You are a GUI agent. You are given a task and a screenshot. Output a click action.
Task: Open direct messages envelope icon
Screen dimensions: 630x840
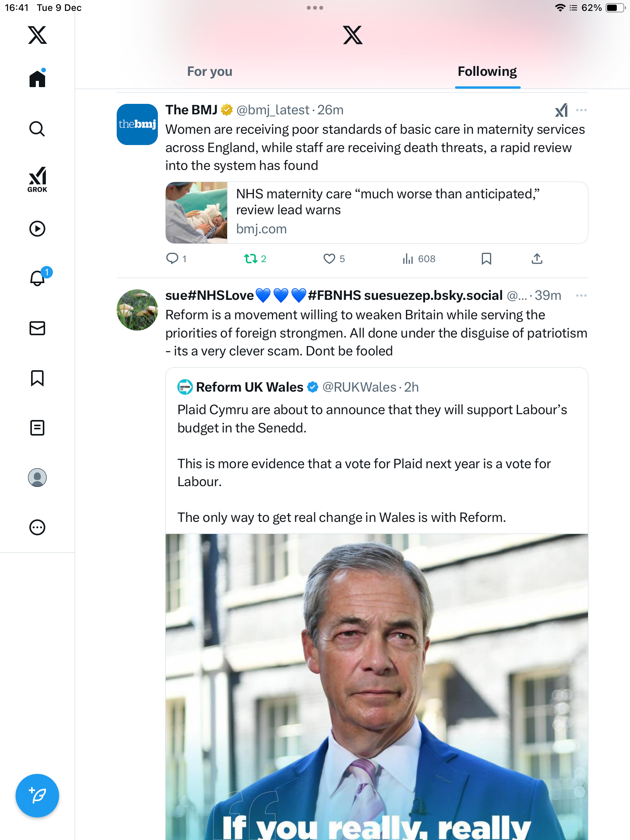click(x=37, y=328)
